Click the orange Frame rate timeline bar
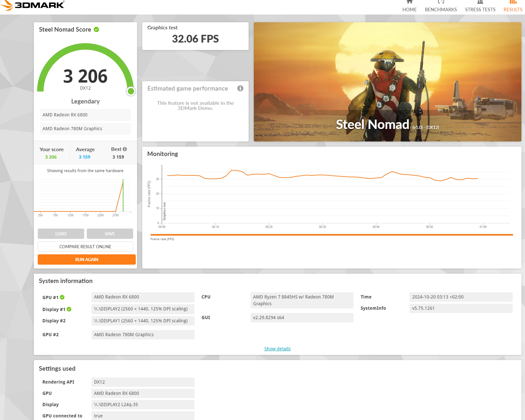525x420 pixels. pos(332,235)
